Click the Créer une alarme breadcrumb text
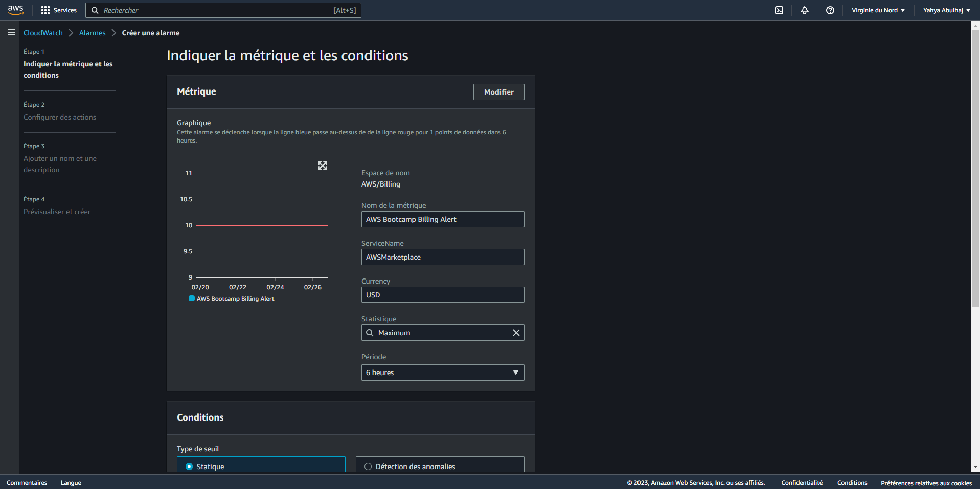980x489 pixels. coord(151,33)
